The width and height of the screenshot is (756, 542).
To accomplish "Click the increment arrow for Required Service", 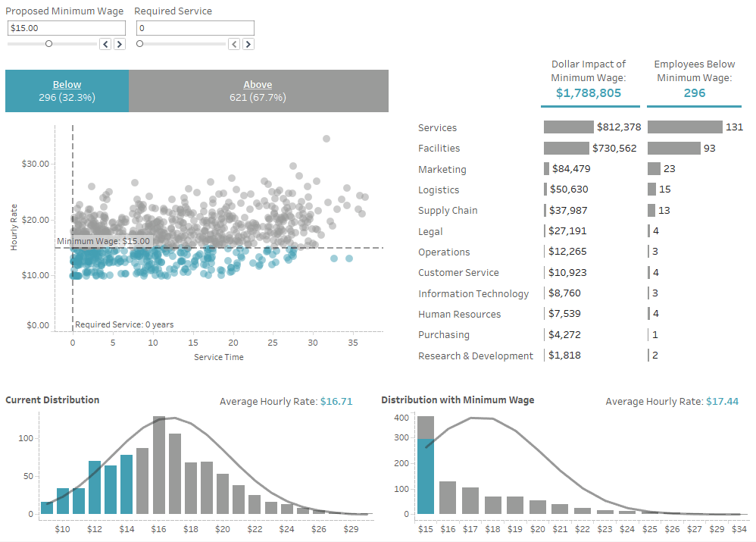I will pos(248,44).
